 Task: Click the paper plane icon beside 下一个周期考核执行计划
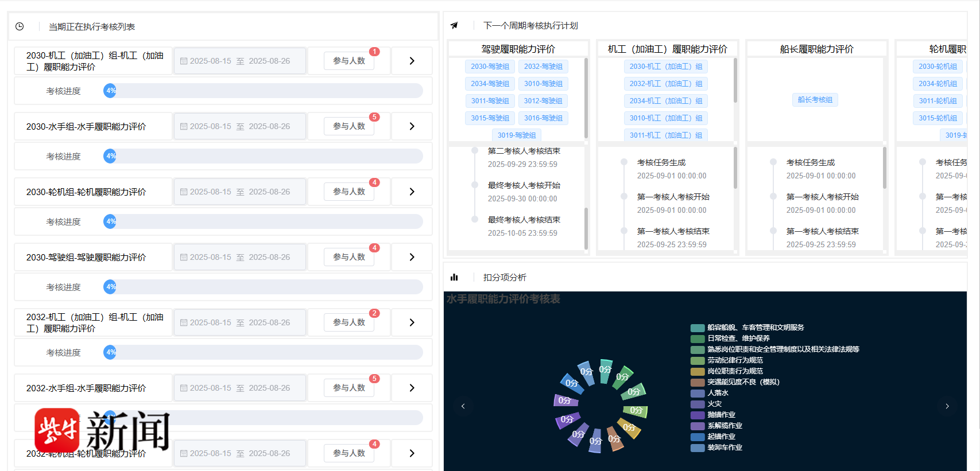point(454,25)
